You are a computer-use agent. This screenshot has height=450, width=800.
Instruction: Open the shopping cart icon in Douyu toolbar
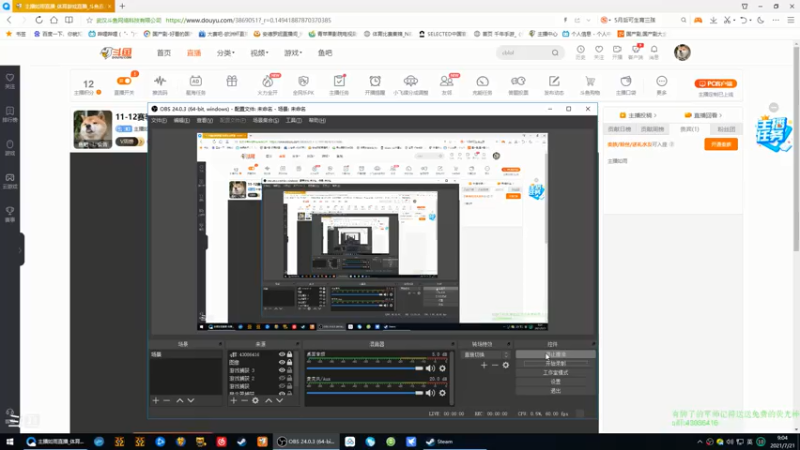point(590,81)
